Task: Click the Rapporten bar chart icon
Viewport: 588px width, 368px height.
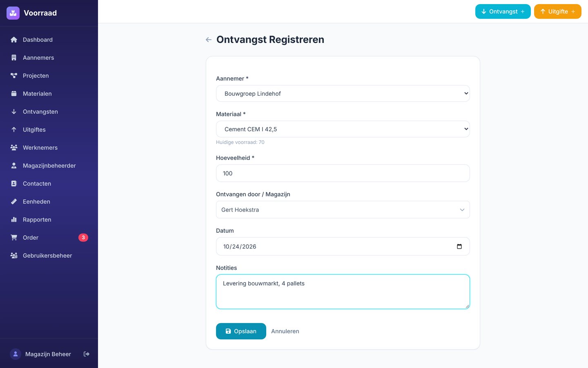Action: pos(14,220)
